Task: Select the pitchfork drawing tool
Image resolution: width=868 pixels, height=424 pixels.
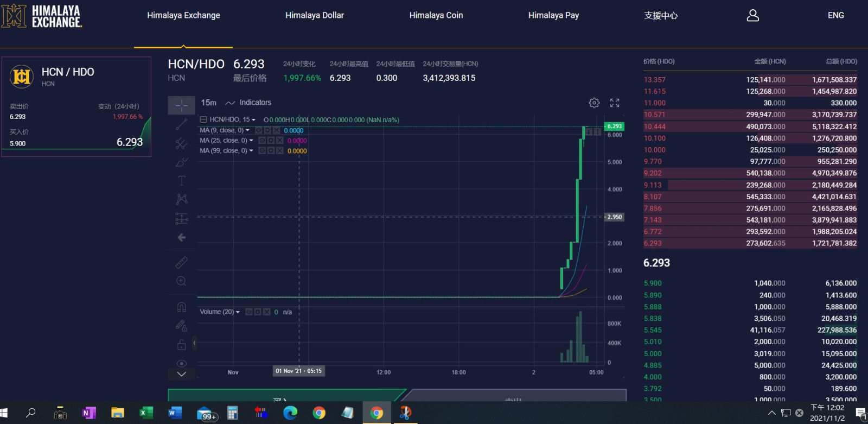Action: [181, 143]
